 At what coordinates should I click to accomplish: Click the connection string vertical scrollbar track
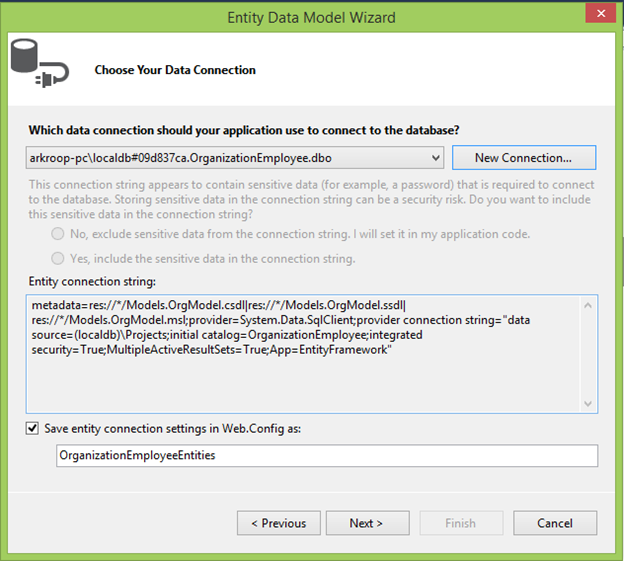[x=588, y=354]
